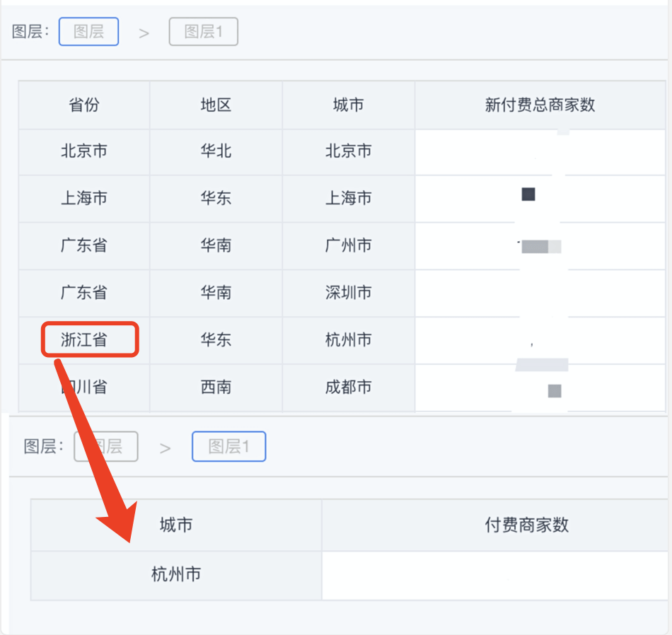Click the 付费商家数 column header
The height and width of the screenshot is (635, 672).
pyautogui.click(x=527, y=525)
